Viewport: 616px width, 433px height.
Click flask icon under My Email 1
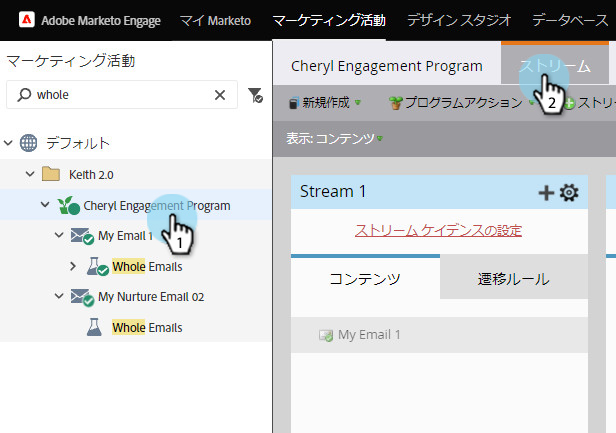tap(97, 266)
